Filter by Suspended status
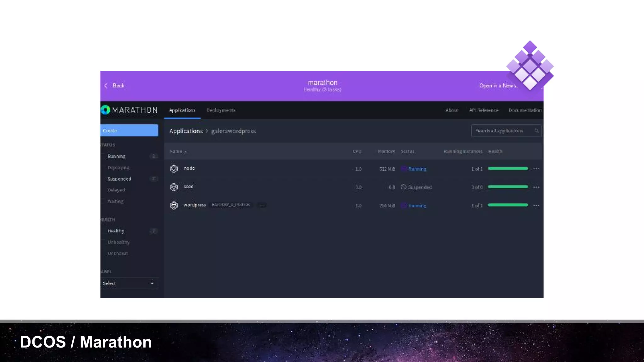Image resolution: width=644 pixels, height=362 pixels. 119,179
